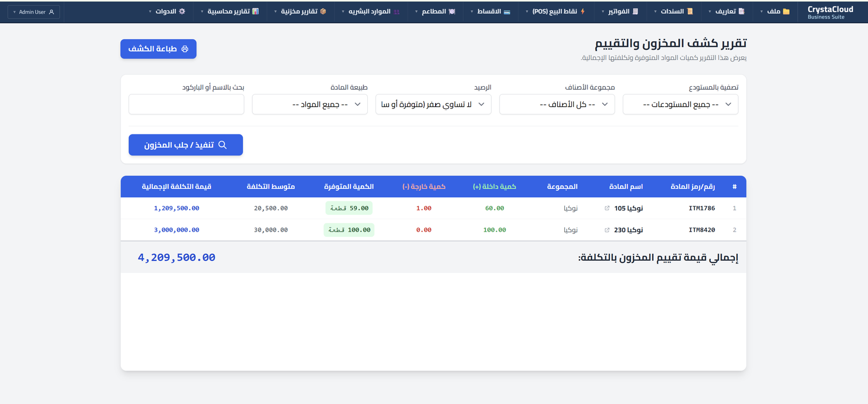
Task: Open the الاقساط menu
Action: 491,11
